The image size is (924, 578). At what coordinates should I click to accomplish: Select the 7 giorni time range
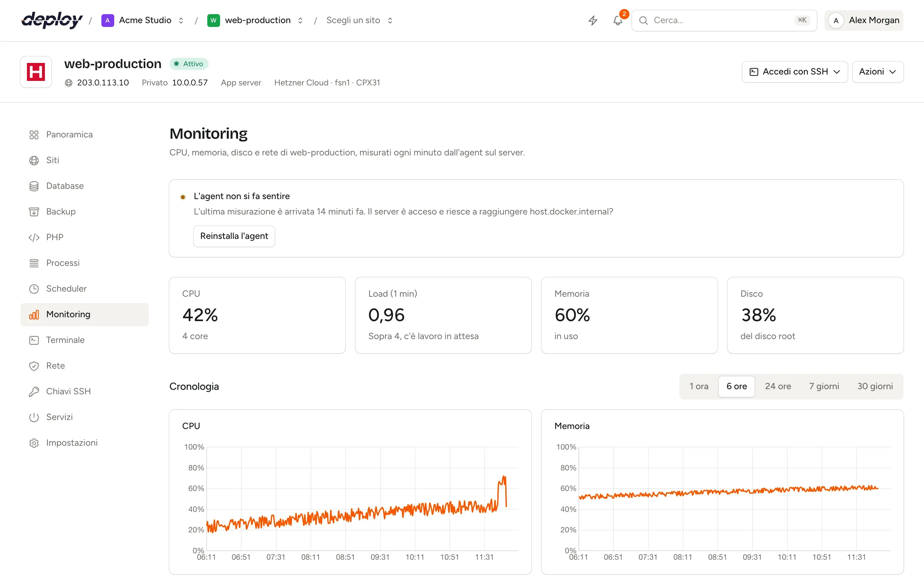click(x=824, y=386)
